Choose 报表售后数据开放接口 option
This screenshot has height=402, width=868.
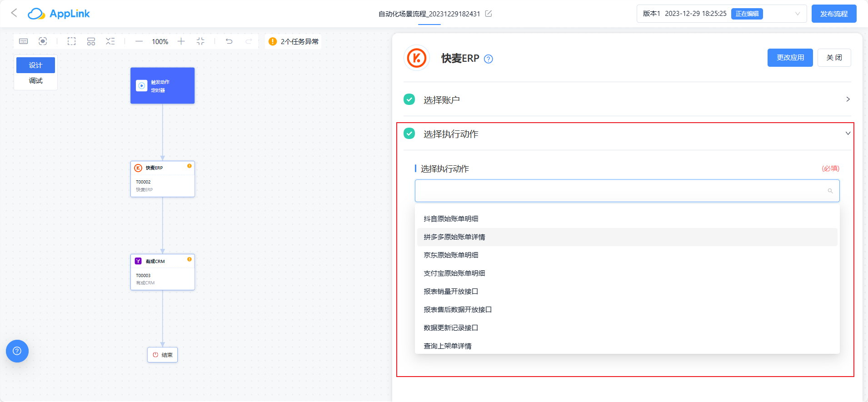point(627,310)
